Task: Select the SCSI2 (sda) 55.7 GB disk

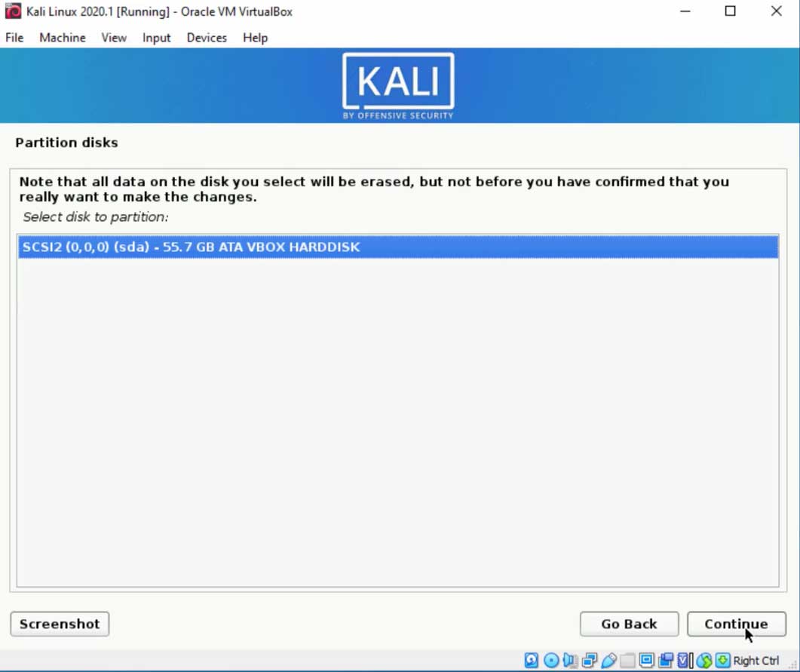Action: pyautogui.click(x=398, y=247)
